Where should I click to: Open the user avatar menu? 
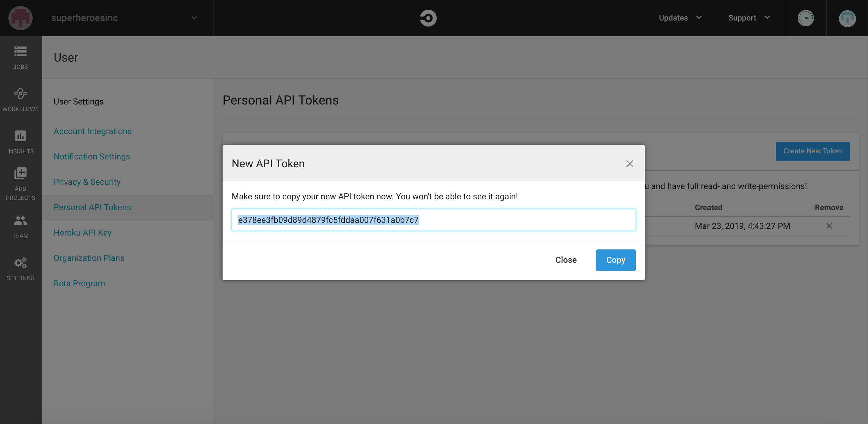pyautogui.click(x=847, y=18)
